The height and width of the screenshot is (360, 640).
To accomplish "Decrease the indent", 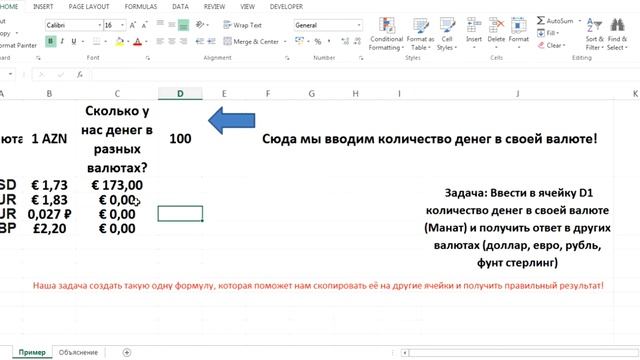I will point(200,41).
